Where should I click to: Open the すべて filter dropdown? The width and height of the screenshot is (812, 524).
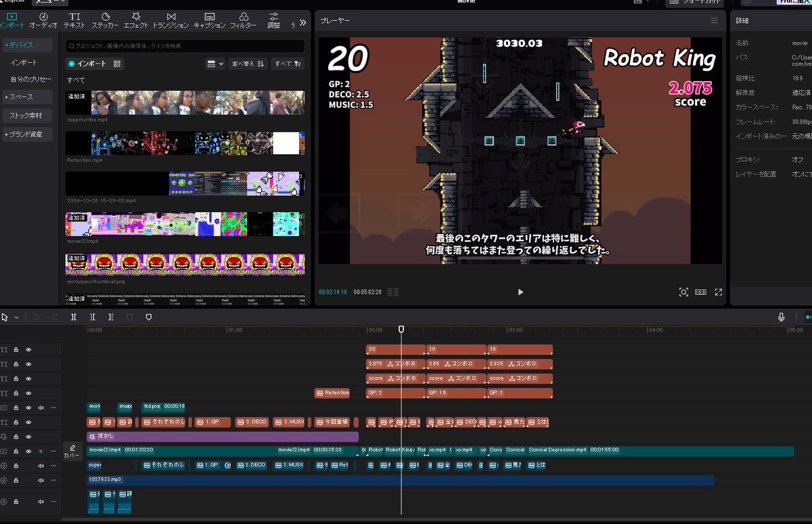tap(288, 64)
